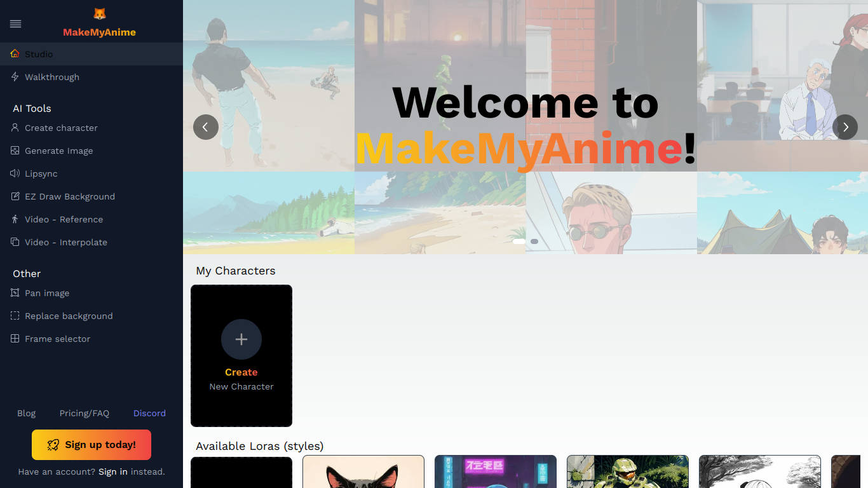
Task: Open the Discord link
Action: (x=149, y=413)
